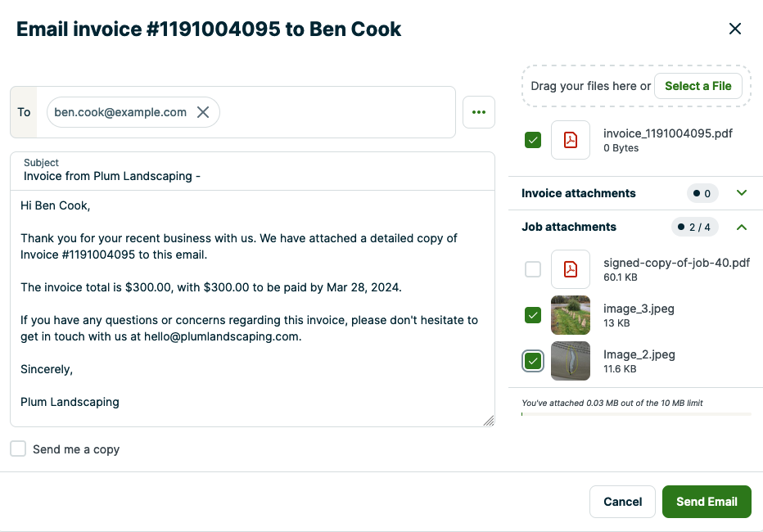Enable Send me a copy
This screenshot has width=763, height=532.
point(18,449)
